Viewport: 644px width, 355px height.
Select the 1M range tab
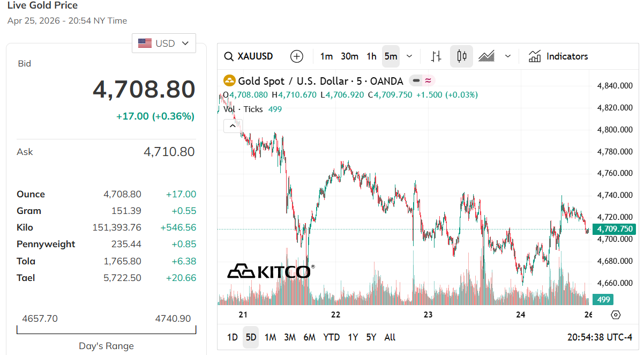pos(271,337)
